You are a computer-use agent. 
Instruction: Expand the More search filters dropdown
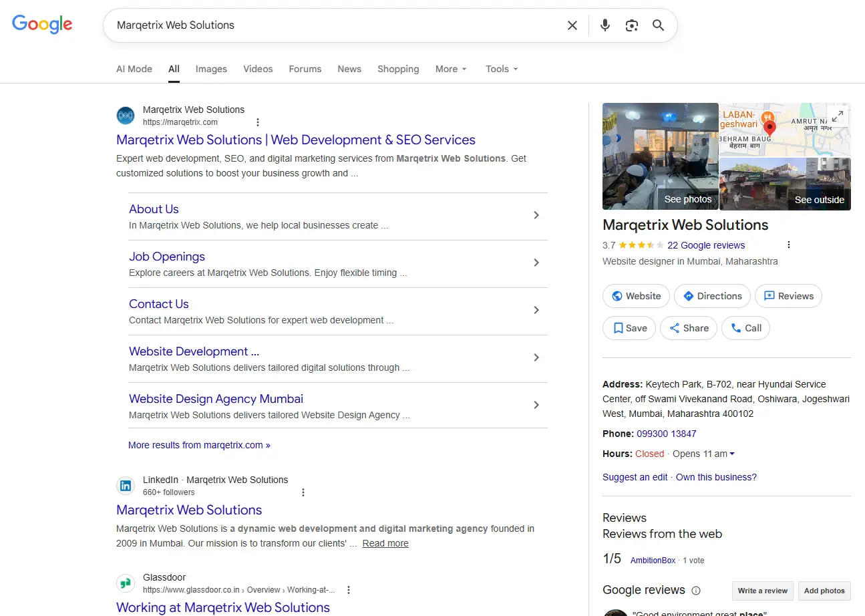pyautogui.click(x=451, y=69)
